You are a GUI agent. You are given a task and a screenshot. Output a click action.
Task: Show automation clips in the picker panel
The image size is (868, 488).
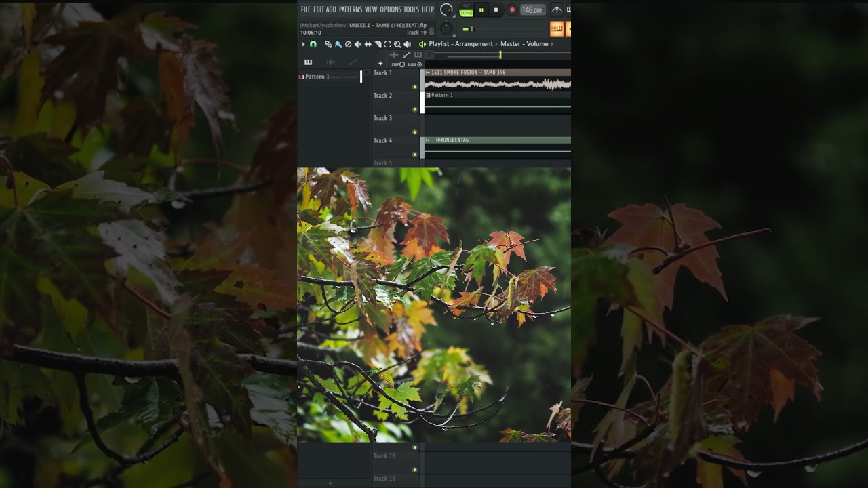click(353, 62)
